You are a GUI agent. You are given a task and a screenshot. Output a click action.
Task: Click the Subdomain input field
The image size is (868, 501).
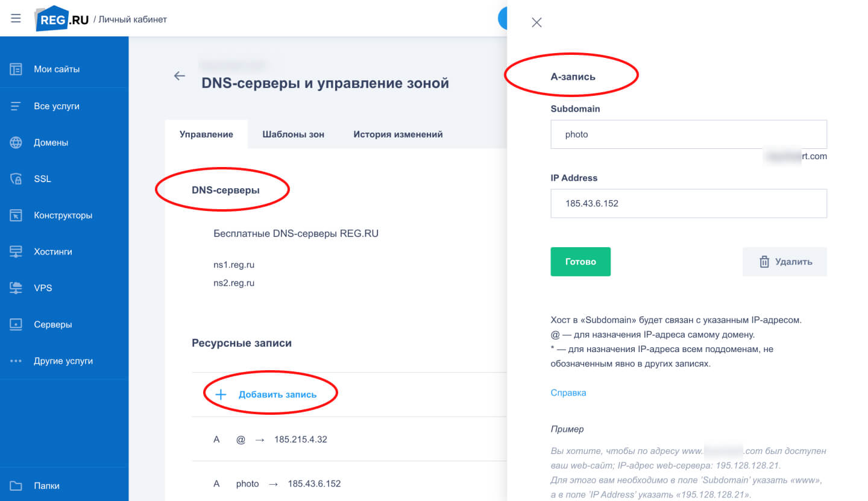689,134
